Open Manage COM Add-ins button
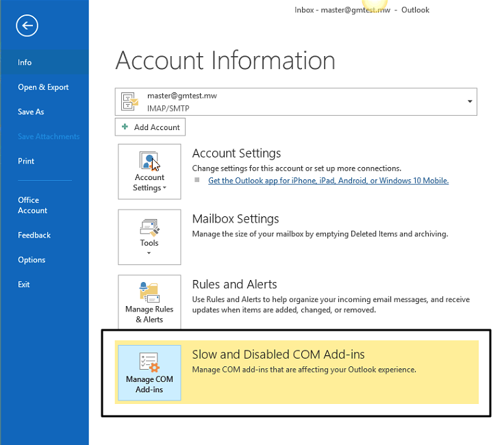The height and width of the screenshot is (445, 504). pyautogui.click(x=149, y=372)
